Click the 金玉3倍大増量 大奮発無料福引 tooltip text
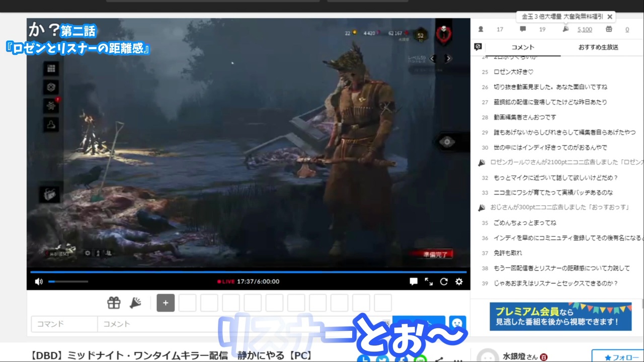The image size is (644, 362). click(562, 17)
